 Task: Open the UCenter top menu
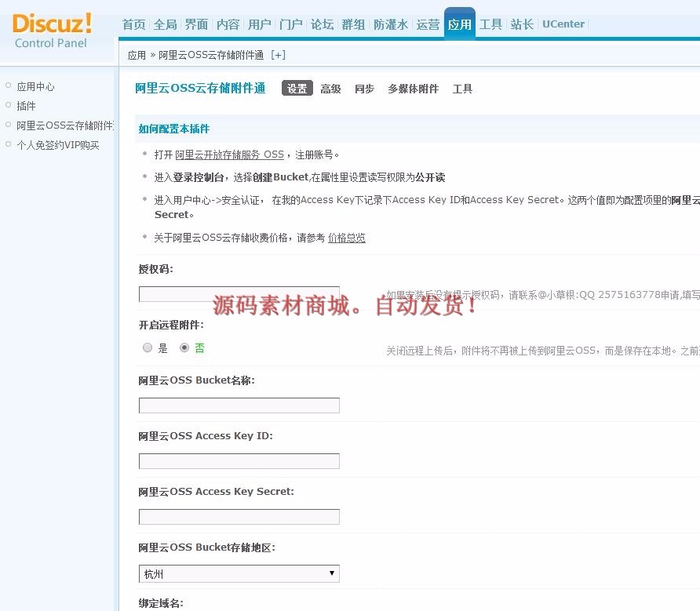click(563, 24)
